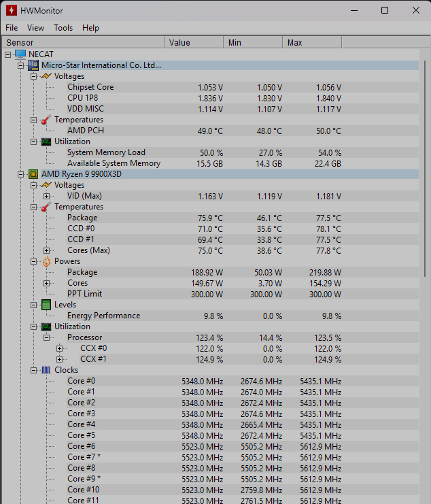The height and width of the screenshot is (504, 431).
Task: Select the PPT Limit row
Action: click(x=242, y=294)
